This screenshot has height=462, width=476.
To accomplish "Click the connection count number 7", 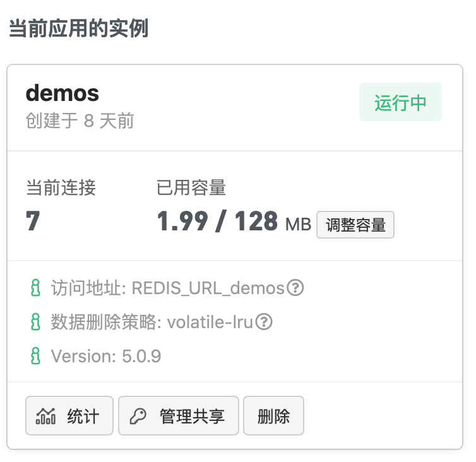I will pyautogui.click(x=33, y=222).
